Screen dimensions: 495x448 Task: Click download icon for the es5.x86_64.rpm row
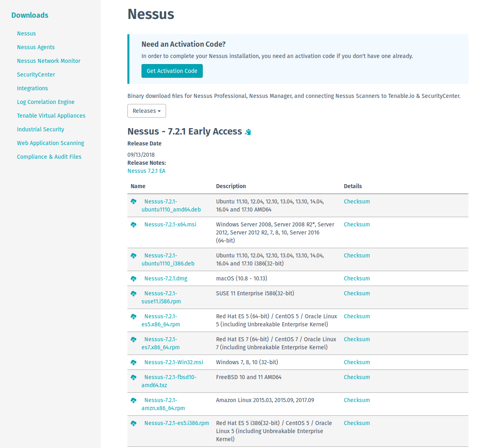click(x=133, y=316)
